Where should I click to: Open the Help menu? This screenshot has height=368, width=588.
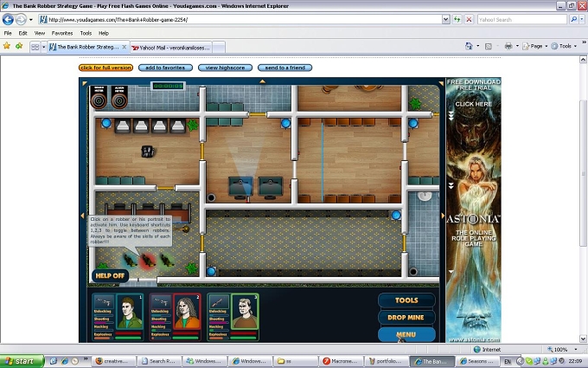click(104, 33)
